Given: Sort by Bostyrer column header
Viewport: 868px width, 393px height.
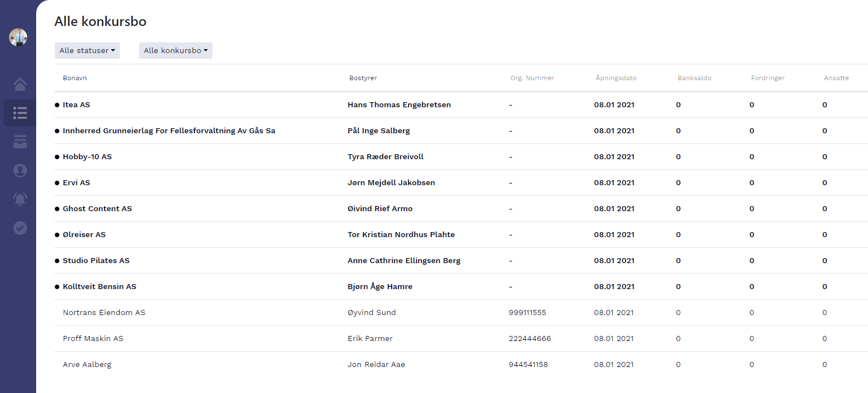Looking at the screenshot, I should tap(363, 78).
